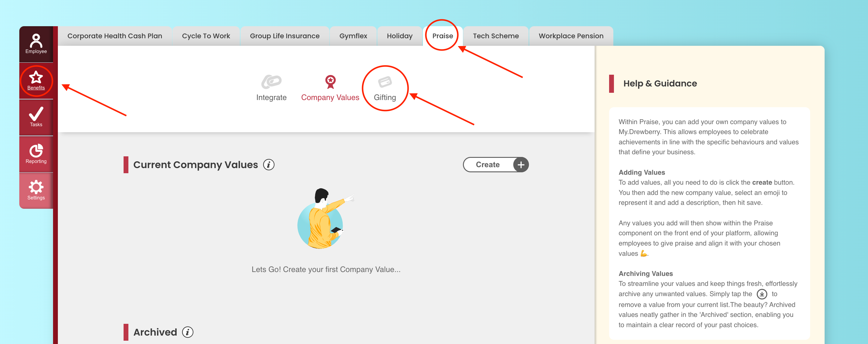Click the Create button label
This screenshot has width=868, height=344.
tap(488, 165)
